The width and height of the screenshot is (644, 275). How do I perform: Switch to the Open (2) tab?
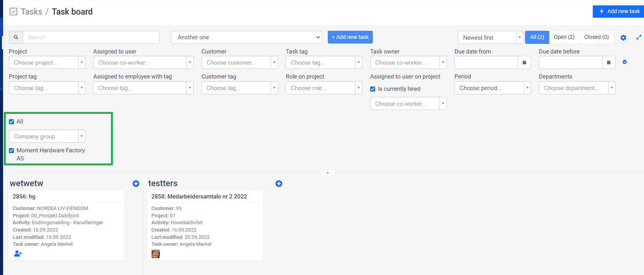tap(564, 37)
